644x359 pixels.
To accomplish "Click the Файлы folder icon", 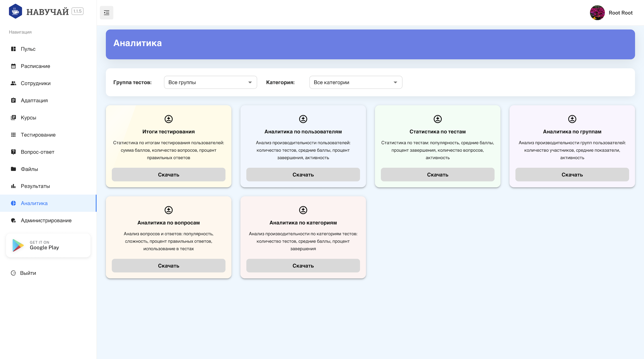I will (13, 169).
